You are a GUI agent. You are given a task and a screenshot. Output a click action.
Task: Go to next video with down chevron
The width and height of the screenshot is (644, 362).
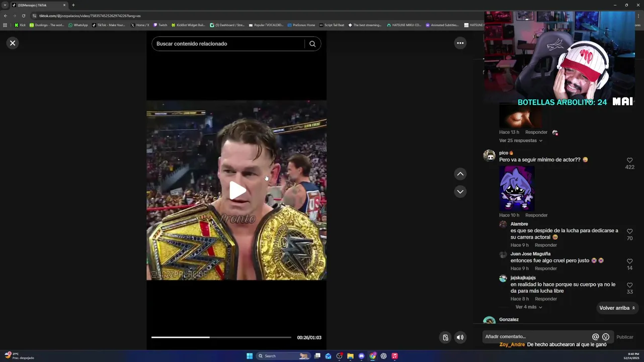[460, 192]
